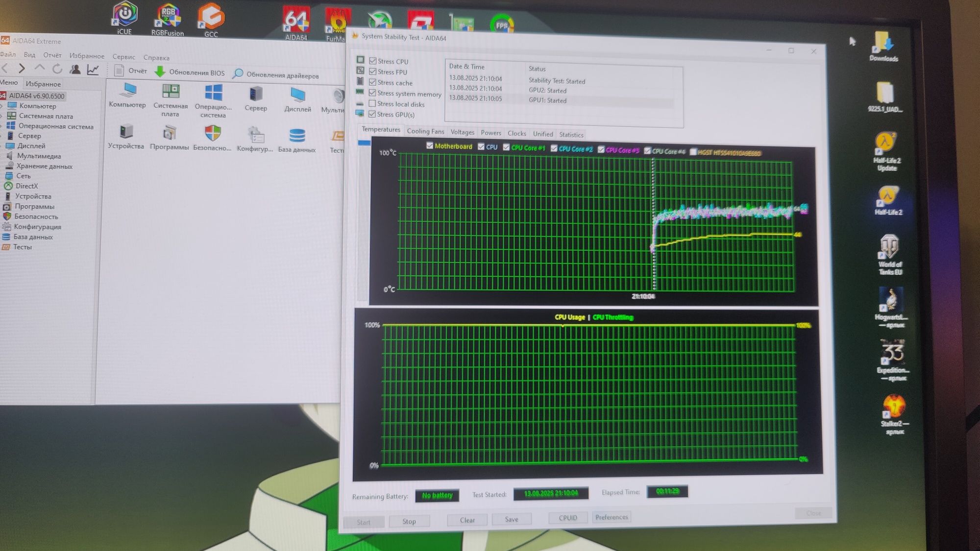Expand the Компьютер tree node
Image resolution: width=980 pixels, height=551 pixels.
(x=2, y=106)
